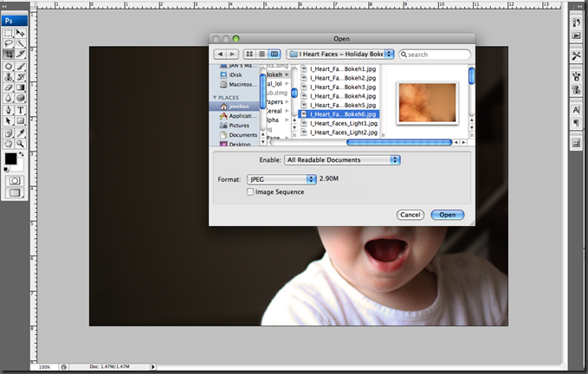
Task: Switch dialog to icon view
Action: point(249,54)
